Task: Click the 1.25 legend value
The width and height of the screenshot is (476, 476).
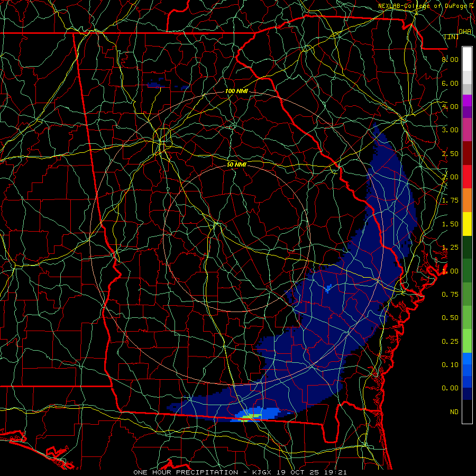Action: coord(450,247)
